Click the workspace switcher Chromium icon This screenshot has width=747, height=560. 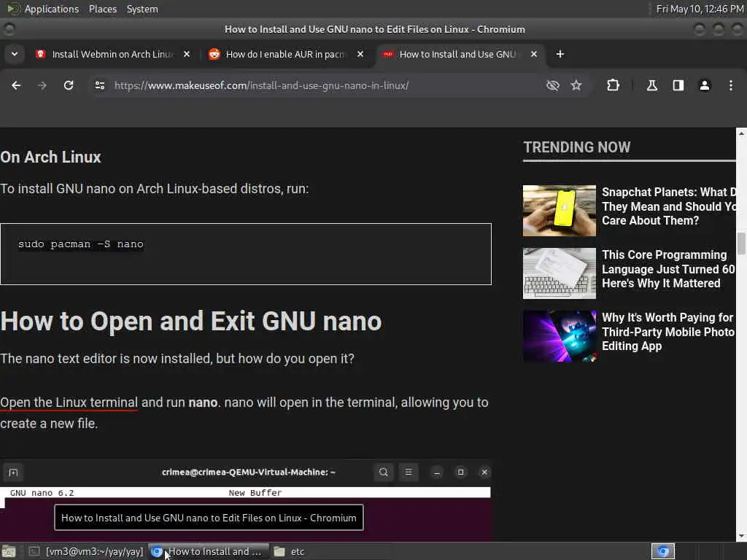(x=663, y=551)
